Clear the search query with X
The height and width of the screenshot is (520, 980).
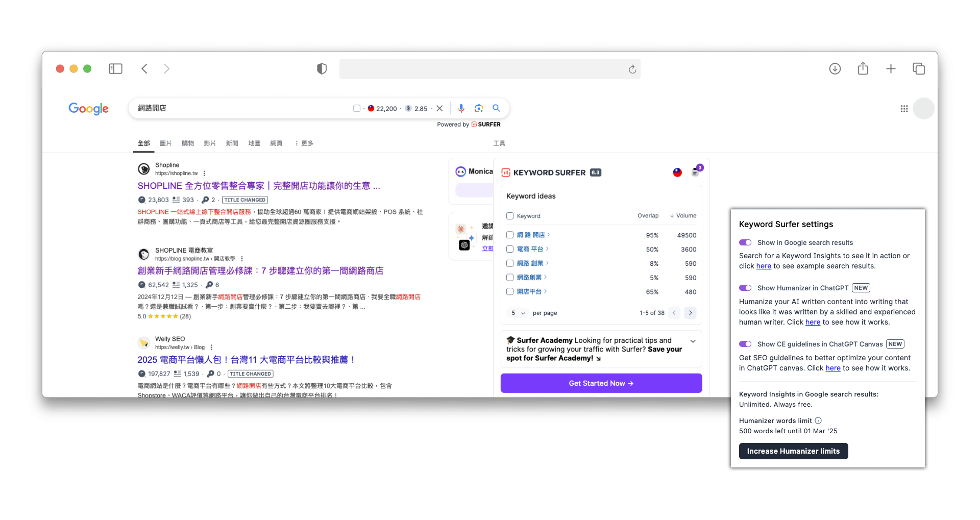[439, 108]
